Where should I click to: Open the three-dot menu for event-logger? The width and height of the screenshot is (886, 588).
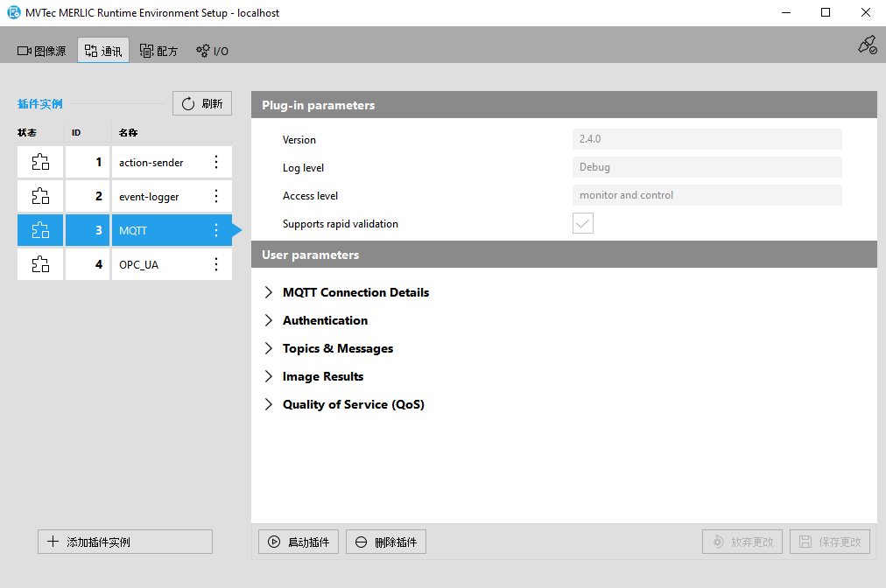click(x=216, y=196)
